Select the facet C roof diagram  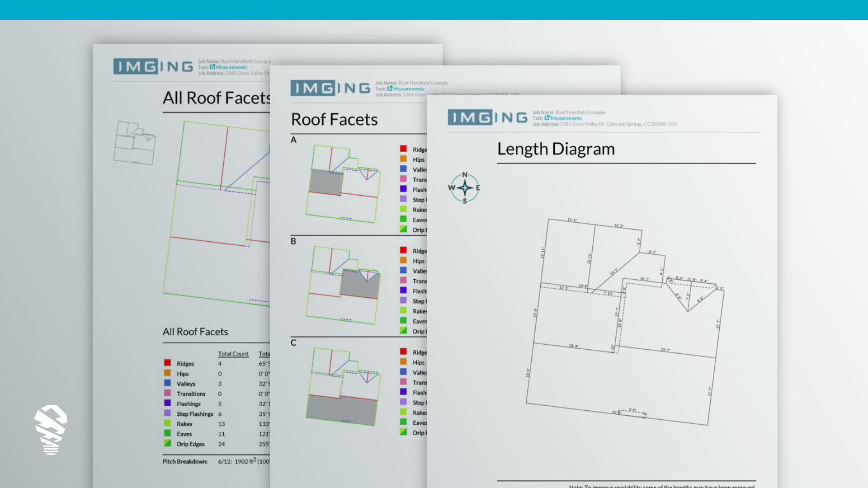pyautogui.click(x=344, y=387)
